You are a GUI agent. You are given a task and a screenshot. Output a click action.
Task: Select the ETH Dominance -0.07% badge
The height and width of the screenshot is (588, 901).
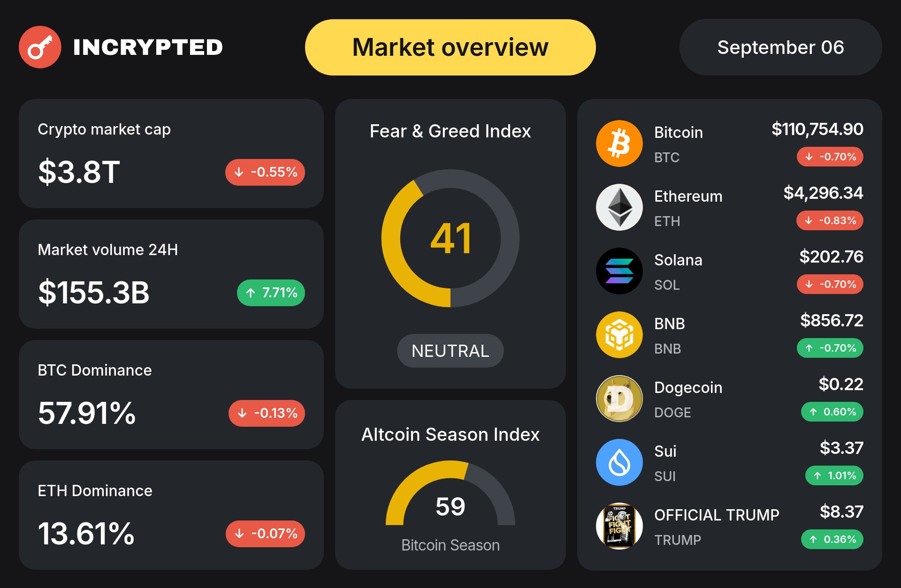[265, 534]
